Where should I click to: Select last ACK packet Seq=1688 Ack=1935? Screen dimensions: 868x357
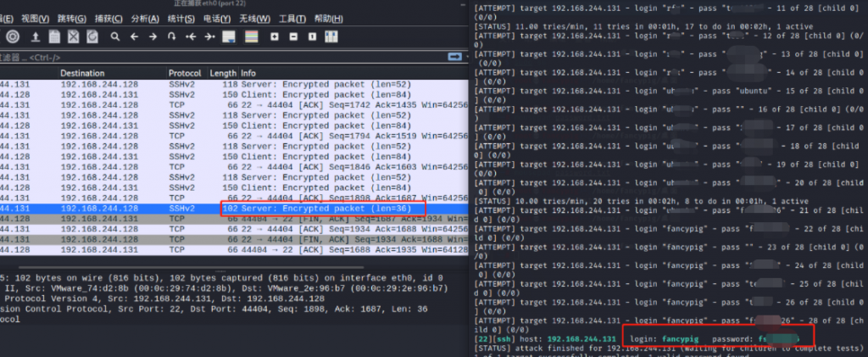pos(234,249)
